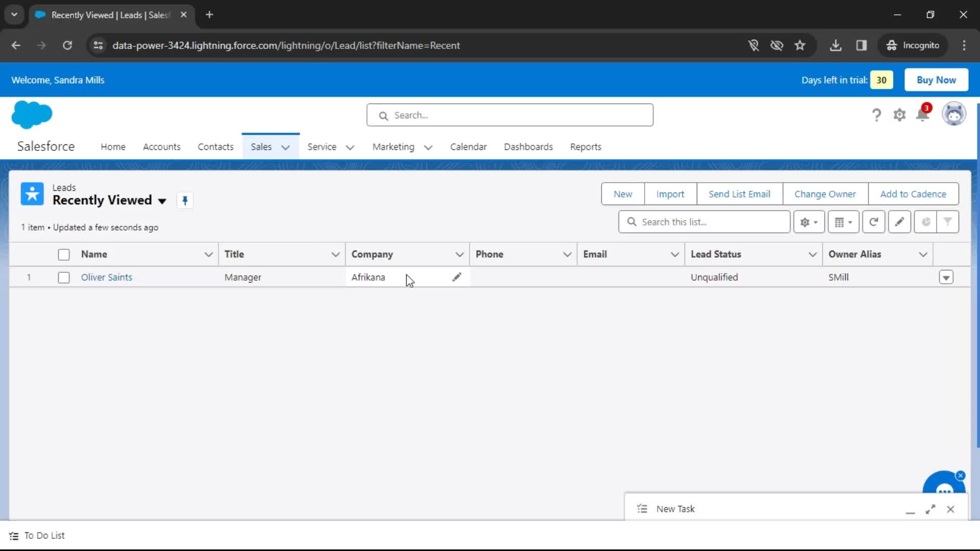The width and height of the screenshot is (980, 551).
Task: Click the global Search field
Action: pyautogui.click(x=510, y=115)
